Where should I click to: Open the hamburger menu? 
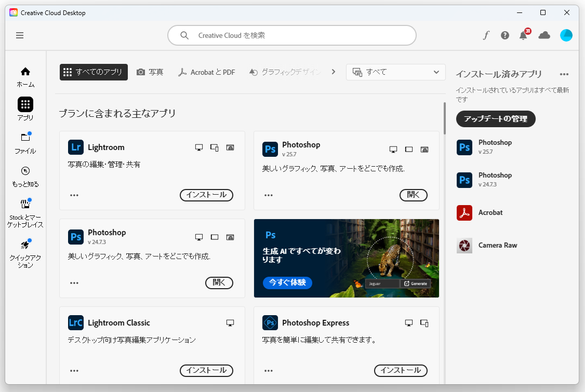(x=20, y=35)
